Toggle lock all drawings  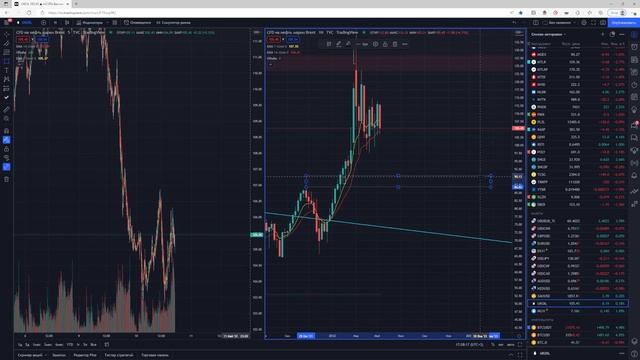pos(6,149)
